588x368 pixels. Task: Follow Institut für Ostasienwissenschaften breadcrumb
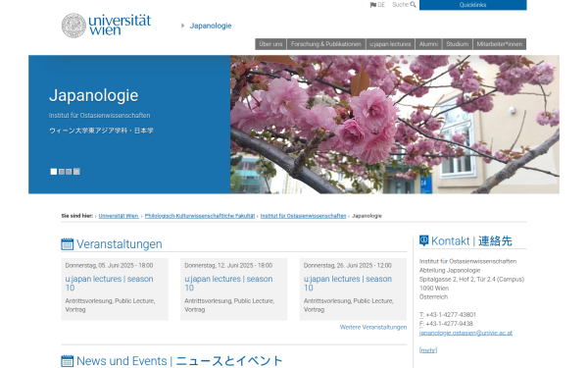(303, 216)
